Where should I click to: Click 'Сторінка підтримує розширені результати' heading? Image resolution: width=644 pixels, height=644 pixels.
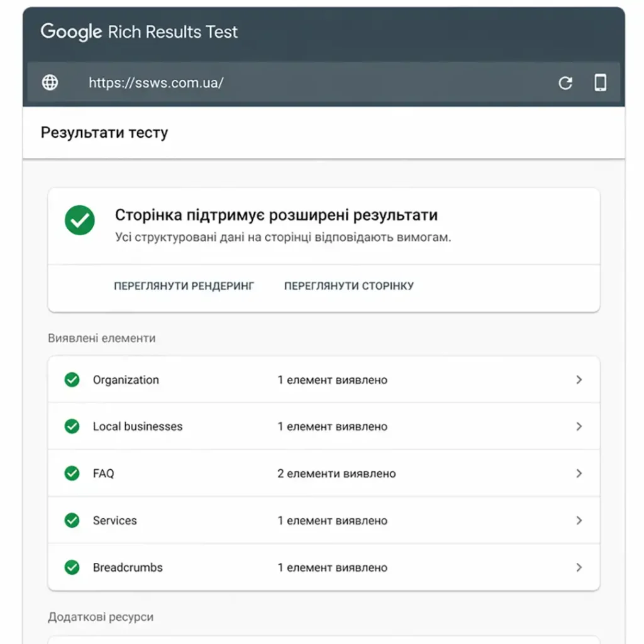pos(277,215)
